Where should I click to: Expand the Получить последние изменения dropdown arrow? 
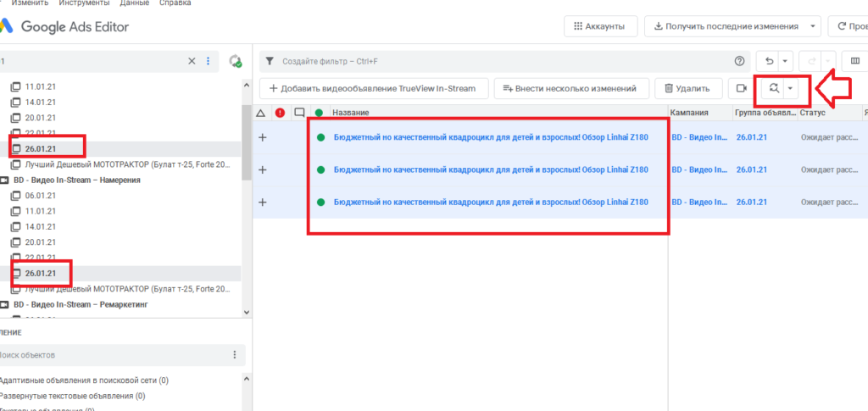813,26
